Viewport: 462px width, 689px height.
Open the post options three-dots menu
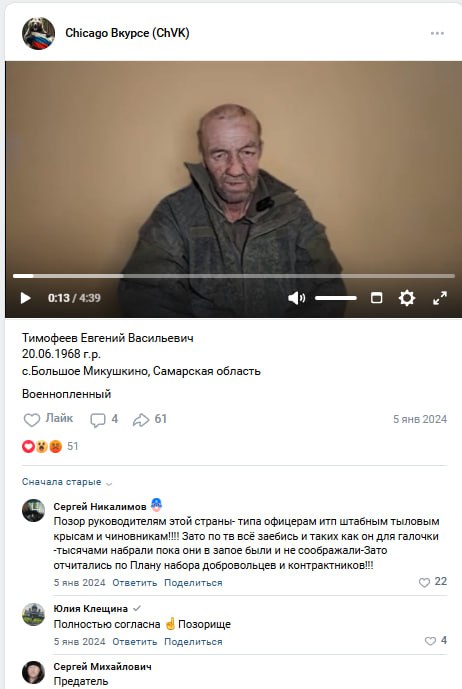tap(437, 33)
